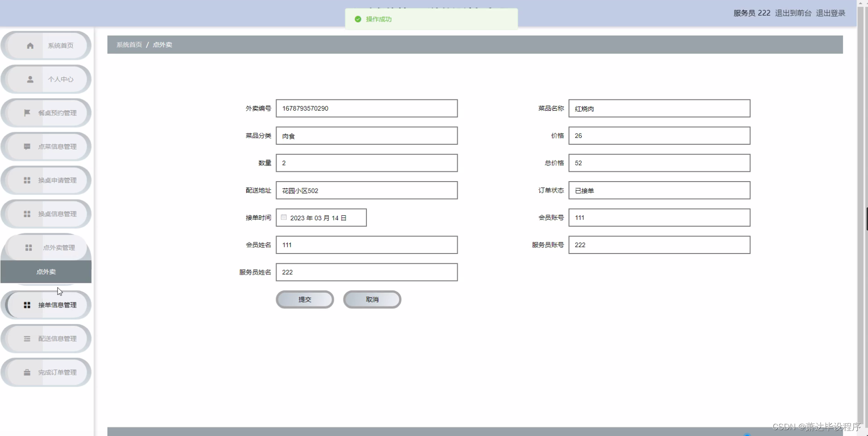Open the 接单时间 date picker
Viewport: 868px width, 436px height.
tap(321, 218)
